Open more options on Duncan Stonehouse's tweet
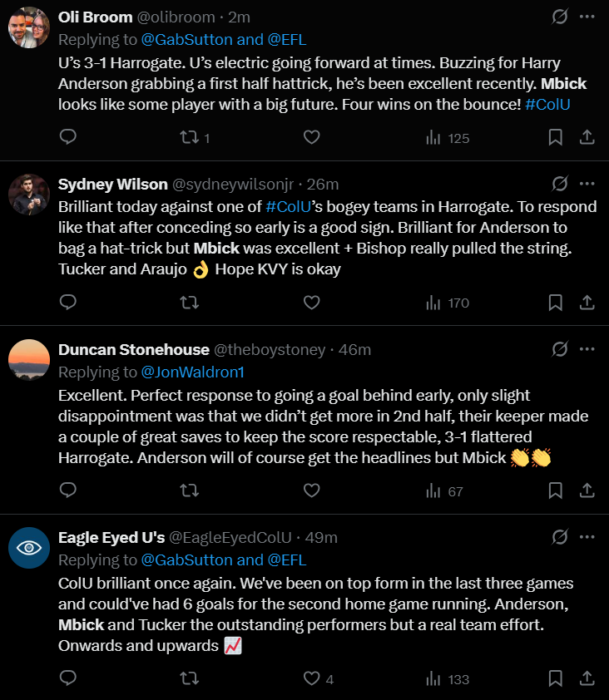The image size is (609, 700). (x=587, y=349)
